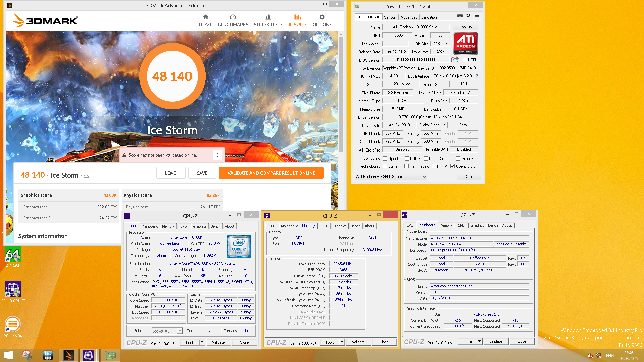Viewport: 644px width, 362px height.
Task: Open the Windows Start button
Action: pos(8,355)
